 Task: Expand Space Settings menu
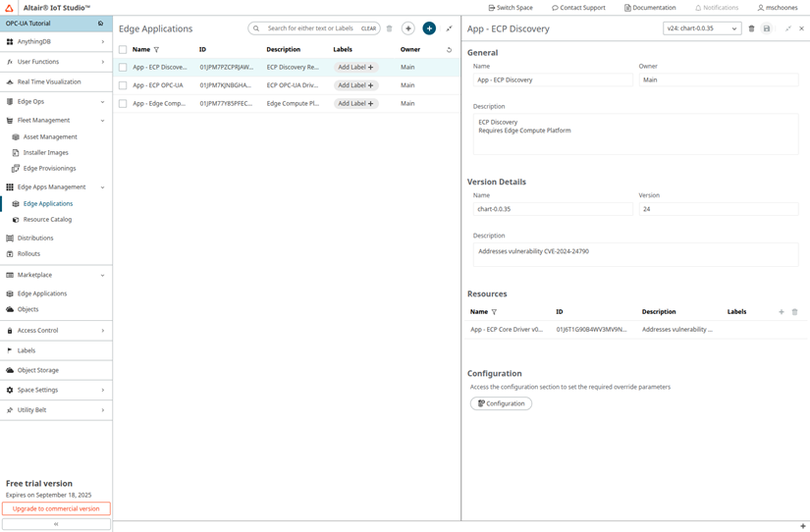(56, 390)
